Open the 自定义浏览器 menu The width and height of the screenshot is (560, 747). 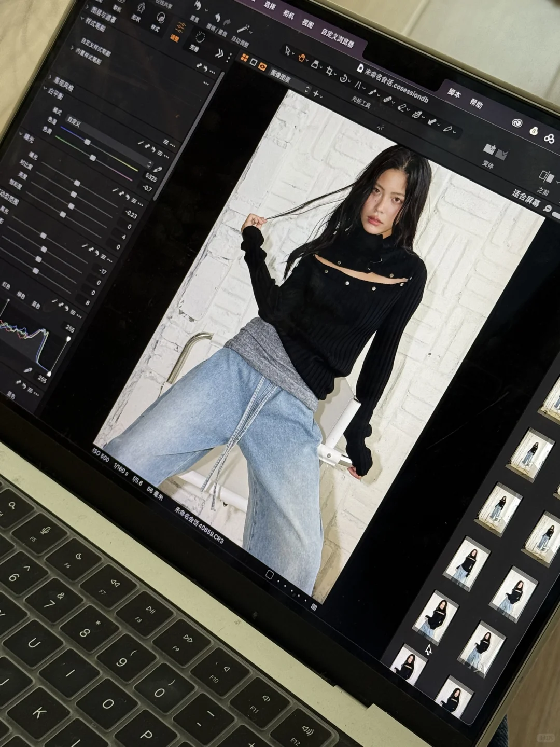coord(338,37)
